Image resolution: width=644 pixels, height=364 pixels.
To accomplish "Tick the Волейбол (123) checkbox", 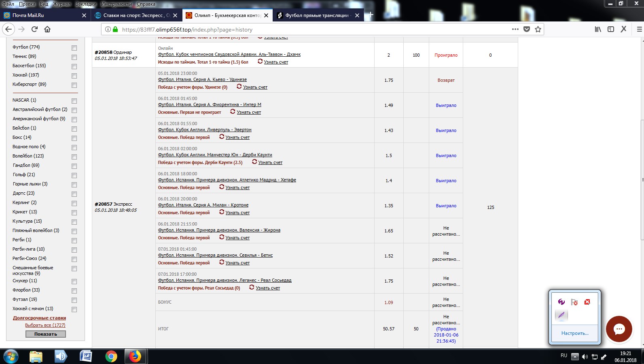I will pyautogui.click(x=74, y=157).
